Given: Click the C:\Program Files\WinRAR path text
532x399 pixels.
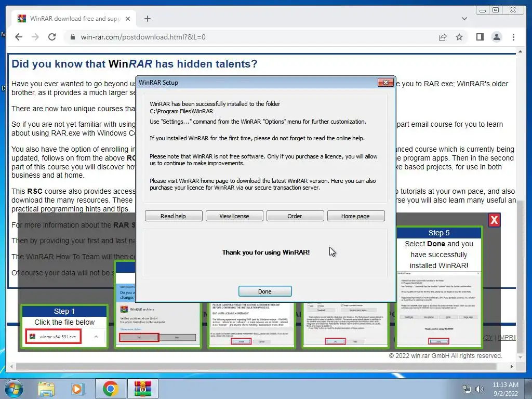Looking at the screenshot, I should point(181,111).
